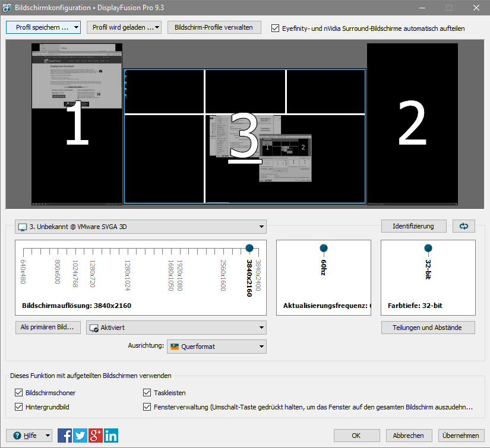Click the Bildschirm-Profile verwalten button

214,28
